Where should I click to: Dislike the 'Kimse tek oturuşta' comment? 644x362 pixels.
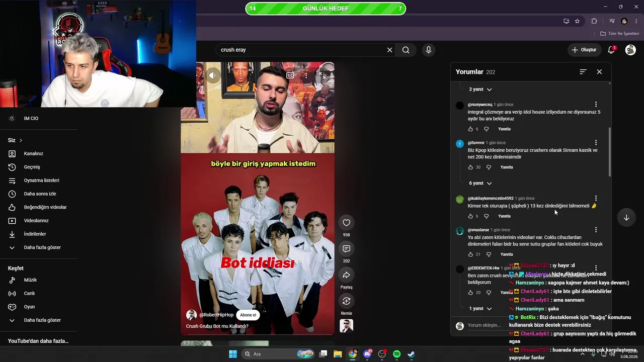(x=486, y=216)
